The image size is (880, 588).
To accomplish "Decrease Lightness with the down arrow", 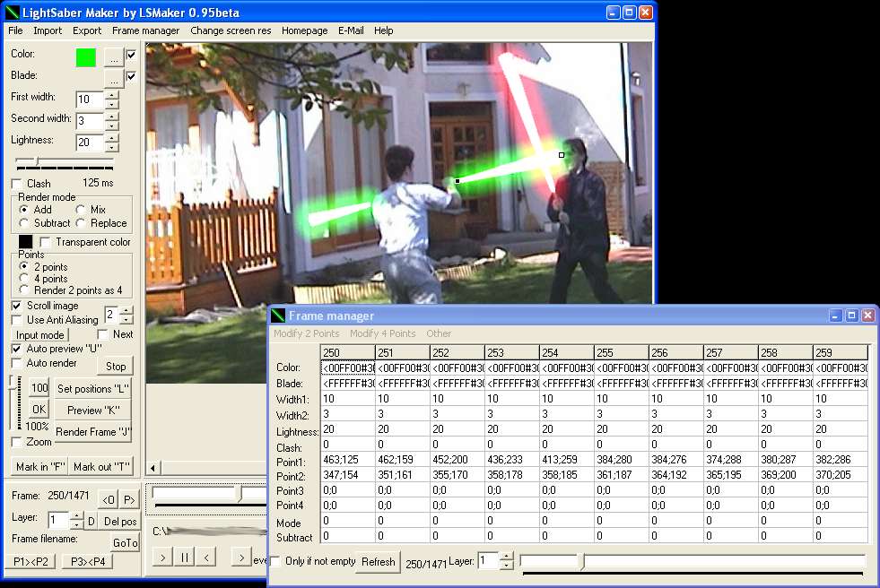I will click(x=112, y=147).
